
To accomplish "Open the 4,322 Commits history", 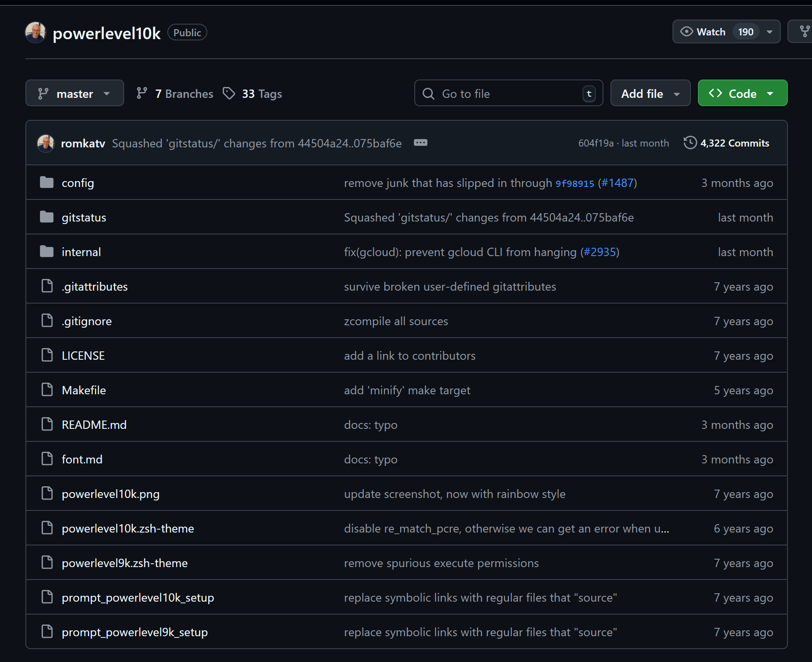I will pos(734,143).
